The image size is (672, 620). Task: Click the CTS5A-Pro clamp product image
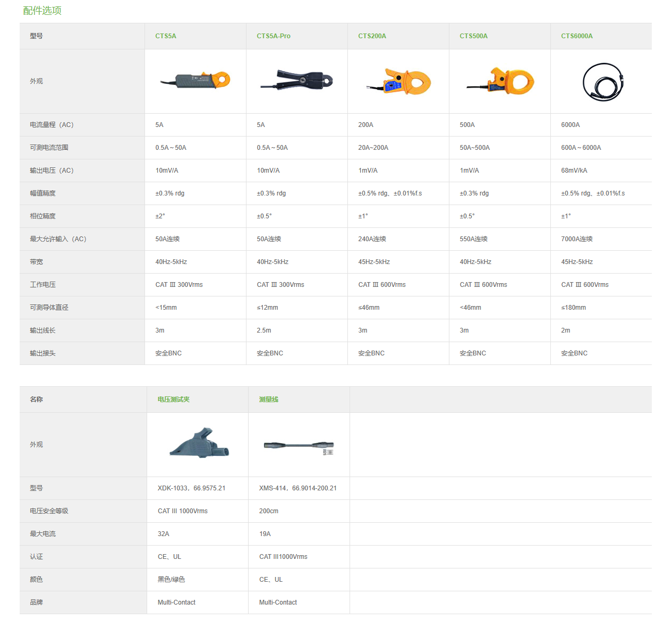(x=296, y=81)
